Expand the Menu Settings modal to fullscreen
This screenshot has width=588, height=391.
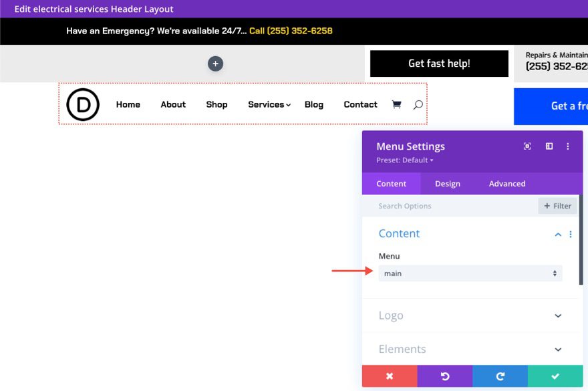pos(527,146)
